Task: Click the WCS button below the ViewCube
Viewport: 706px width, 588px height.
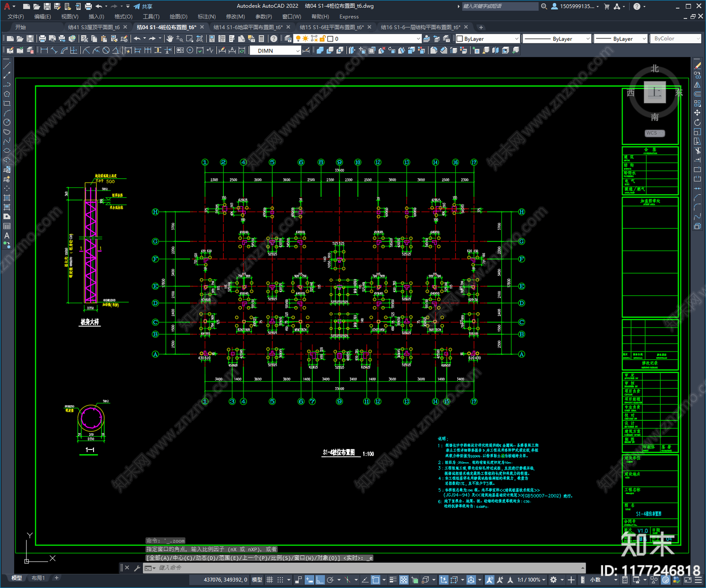Action: click(x=654, y=133)
